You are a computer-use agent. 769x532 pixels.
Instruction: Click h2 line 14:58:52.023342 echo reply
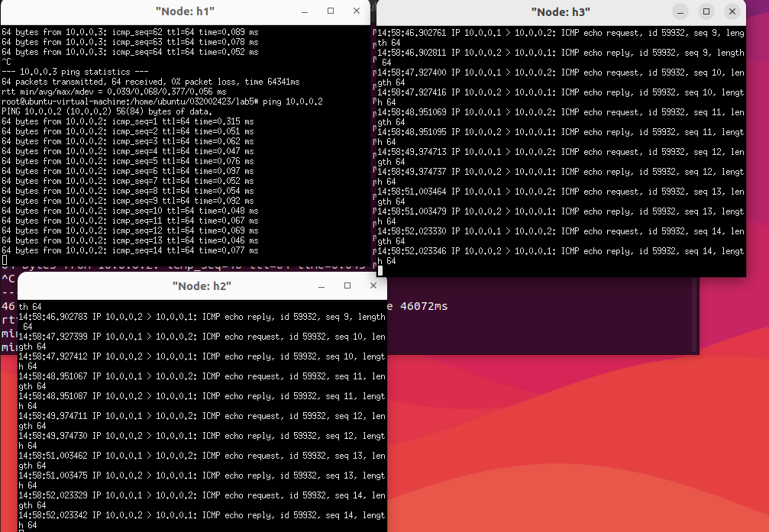[202, 521]
